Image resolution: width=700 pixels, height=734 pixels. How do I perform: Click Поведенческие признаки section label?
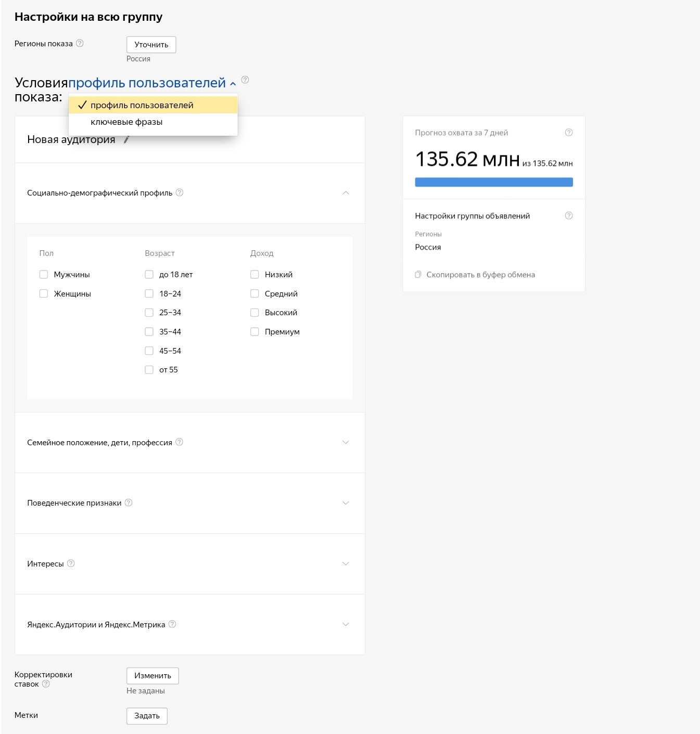[x=74, y=503]
